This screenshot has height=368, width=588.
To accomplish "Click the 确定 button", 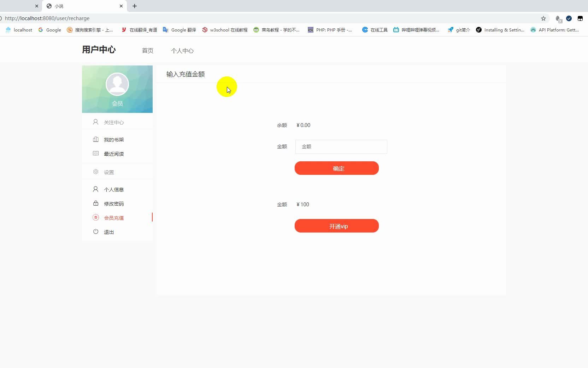I will point(337,168).
